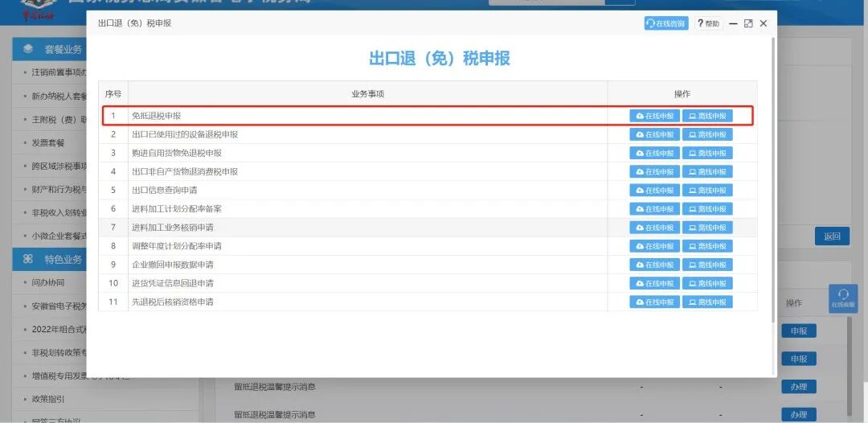This screenshot has width=868, height=423.
Task: Select row text 进货凭证信息回退申请
Action: (x=173, y=284)
